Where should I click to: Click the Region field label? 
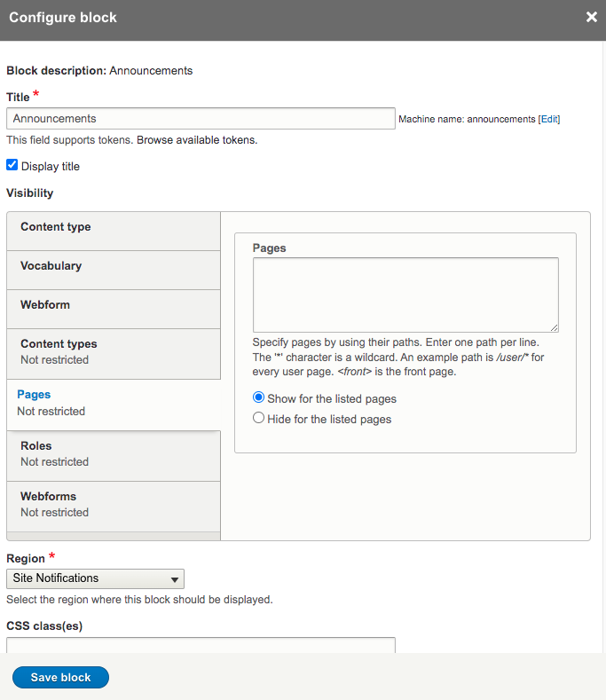[25, 559]
